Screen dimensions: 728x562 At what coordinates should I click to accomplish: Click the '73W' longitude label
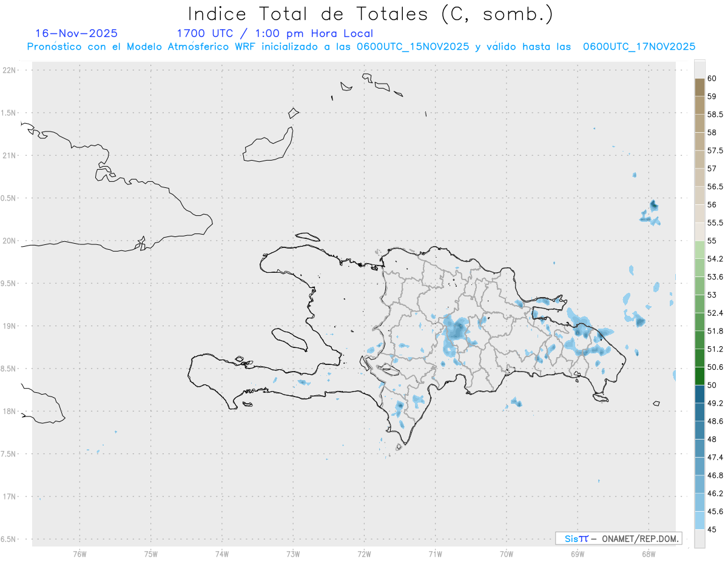[293, 554]
